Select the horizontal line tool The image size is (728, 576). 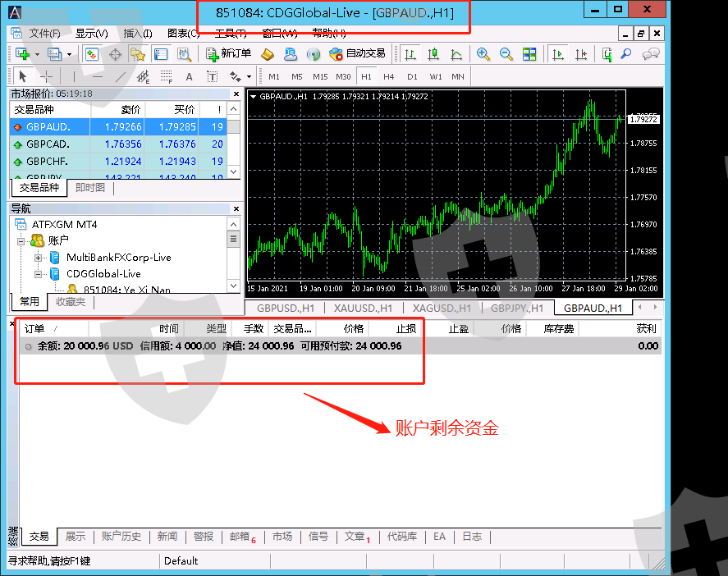click(97, 76)
